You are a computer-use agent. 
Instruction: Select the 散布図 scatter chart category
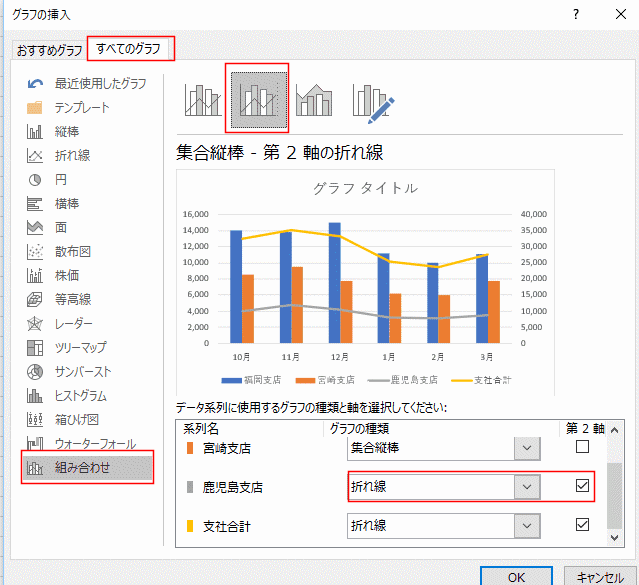coord(73,252)
